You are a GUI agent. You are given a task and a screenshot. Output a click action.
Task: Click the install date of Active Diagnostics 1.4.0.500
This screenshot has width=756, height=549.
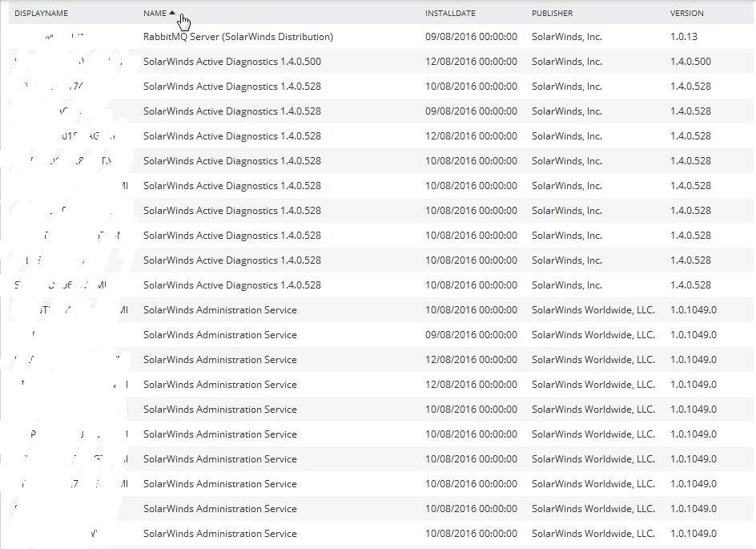471,62
